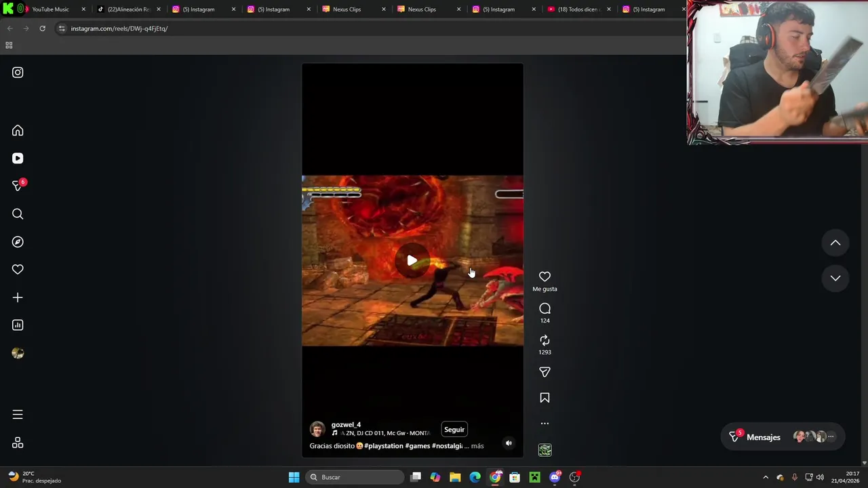Open Discord from the taskbar

[555, 477]
